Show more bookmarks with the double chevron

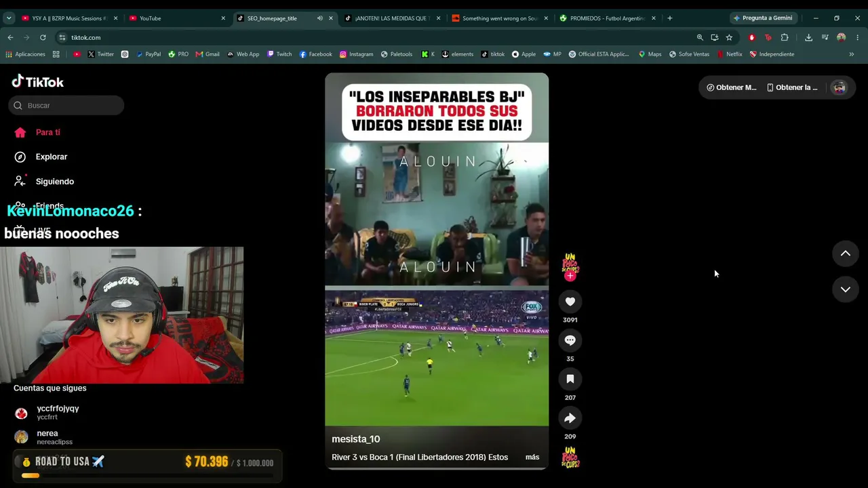852,54
